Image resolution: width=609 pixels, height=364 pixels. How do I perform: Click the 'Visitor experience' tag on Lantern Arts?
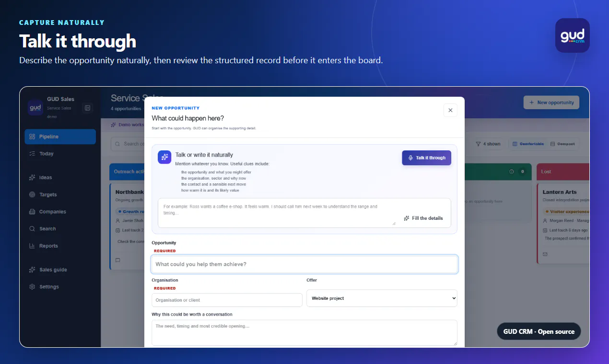566,211
